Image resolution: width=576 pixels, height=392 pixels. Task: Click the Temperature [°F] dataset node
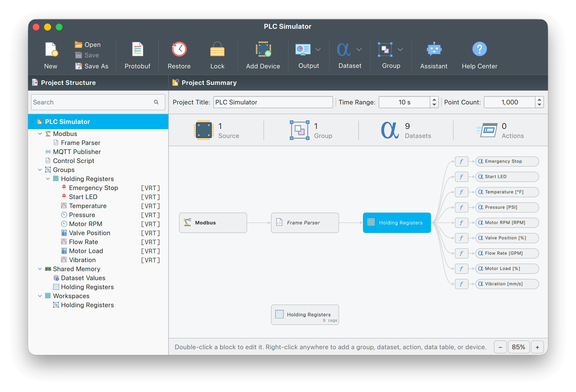point(507,192)
